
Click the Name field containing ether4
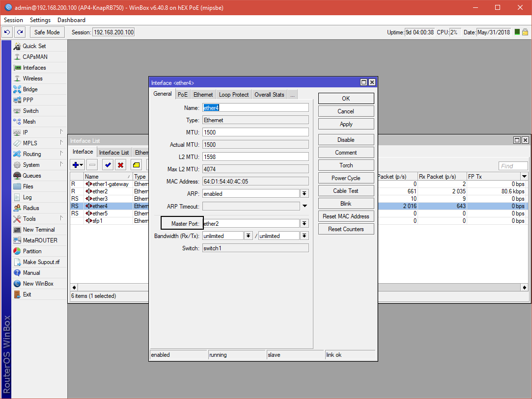click(x=255, y=108)
